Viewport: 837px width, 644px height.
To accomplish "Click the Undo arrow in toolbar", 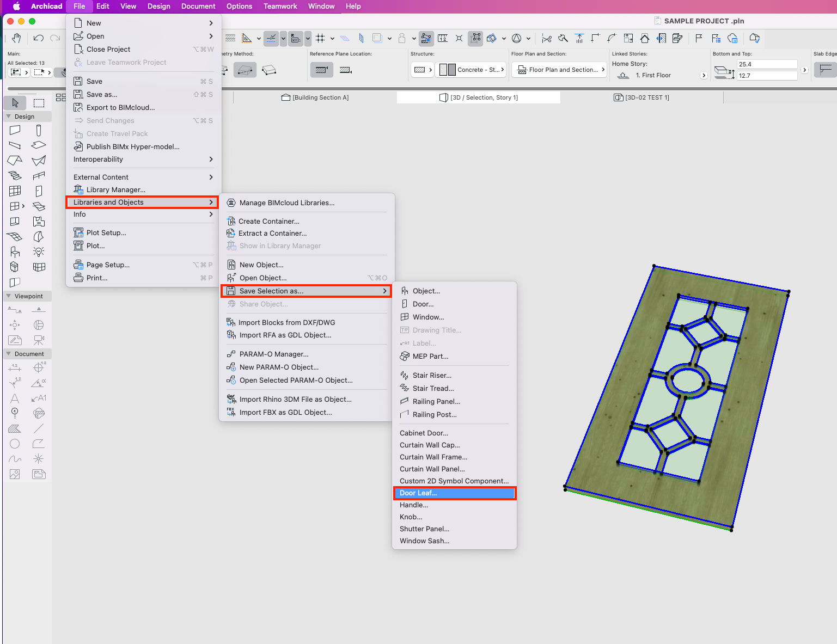I will (x=38, y=38).
